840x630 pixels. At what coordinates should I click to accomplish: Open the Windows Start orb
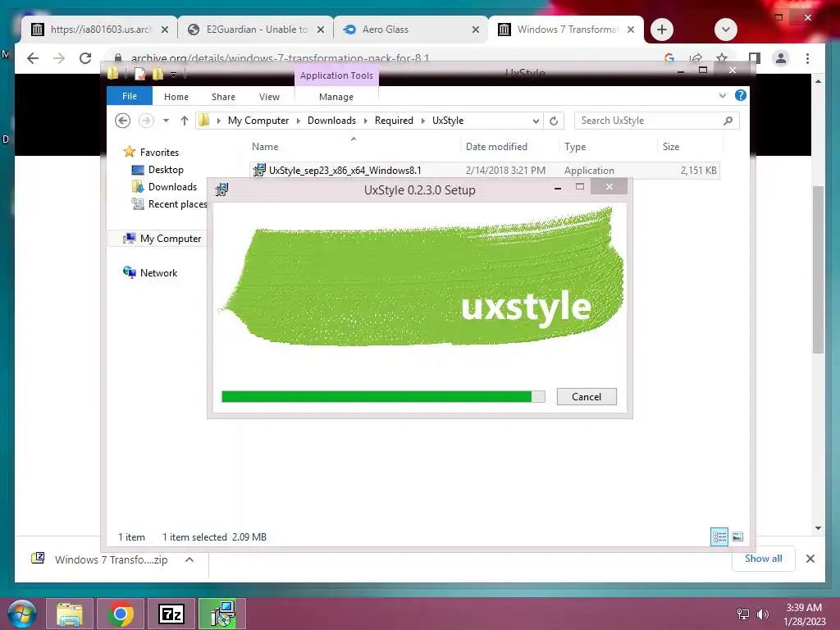coord(22,614)
